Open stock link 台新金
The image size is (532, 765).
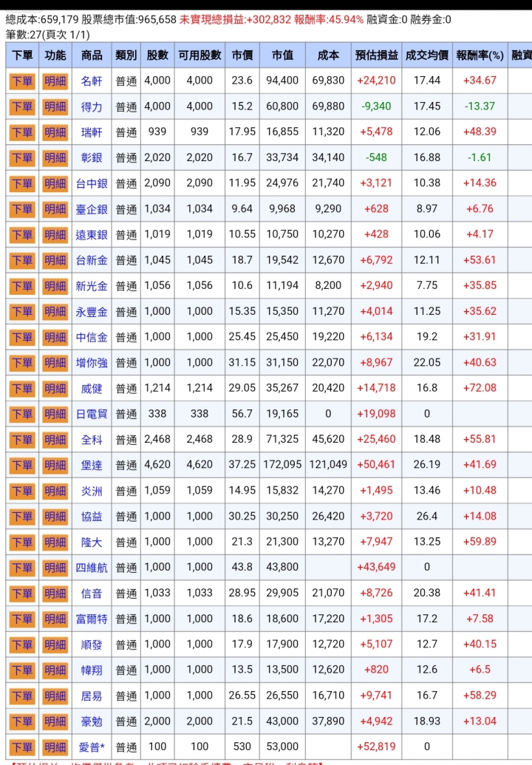[x=92, y=260]
